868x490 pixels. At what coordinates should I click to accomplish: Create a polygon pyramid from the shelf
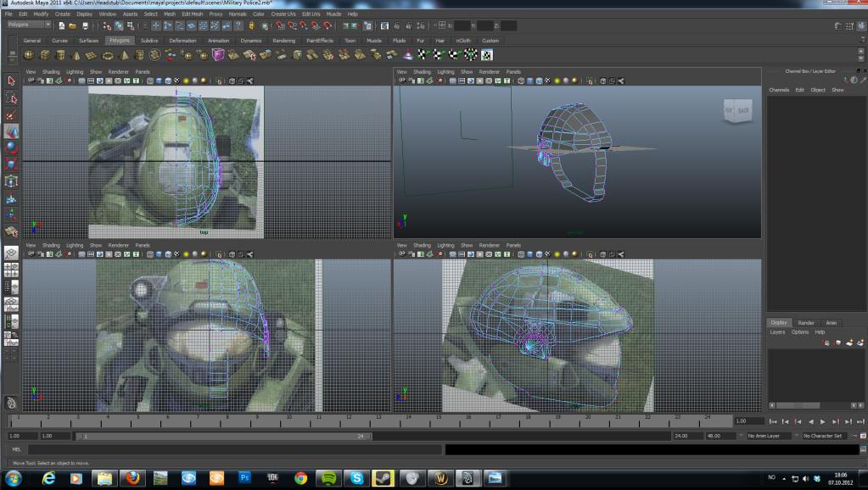[124, 55]
